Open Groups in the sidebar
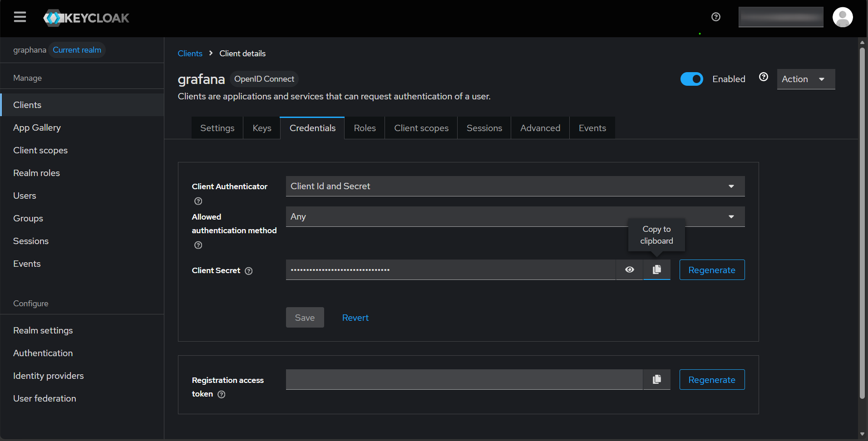 82,218
